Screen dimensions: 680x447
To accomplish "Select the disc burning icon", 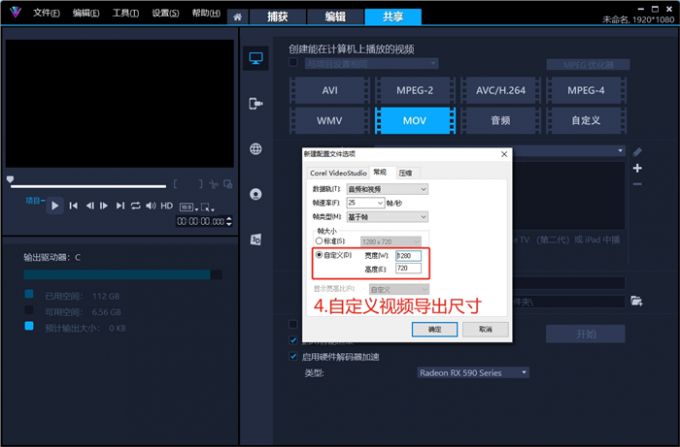I will (256, 194).
